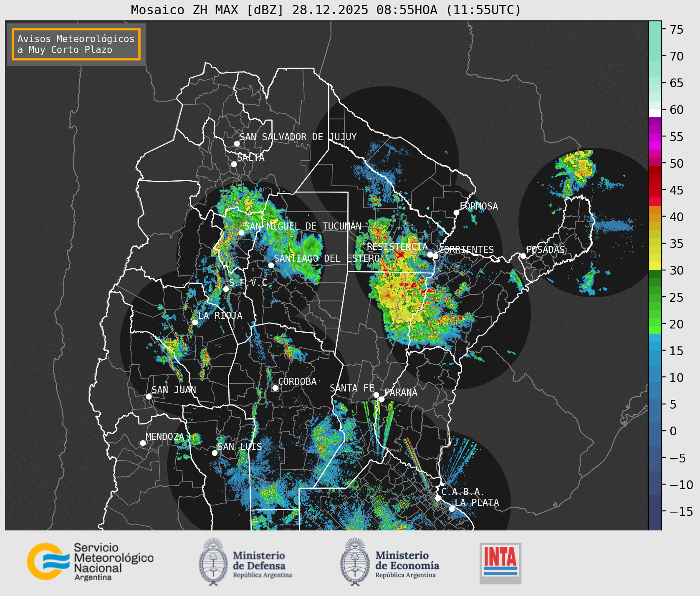Click the Ministerio de Economía logo

tap(390, 562)
